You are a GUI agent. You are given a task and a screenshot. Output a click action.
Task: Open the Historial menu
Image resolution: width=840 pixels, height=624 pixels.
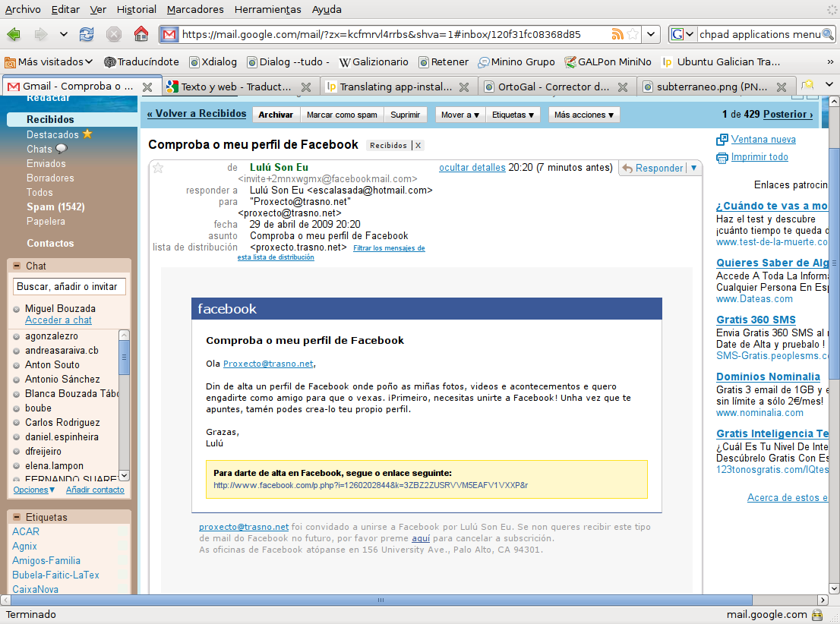click(137, 9)
